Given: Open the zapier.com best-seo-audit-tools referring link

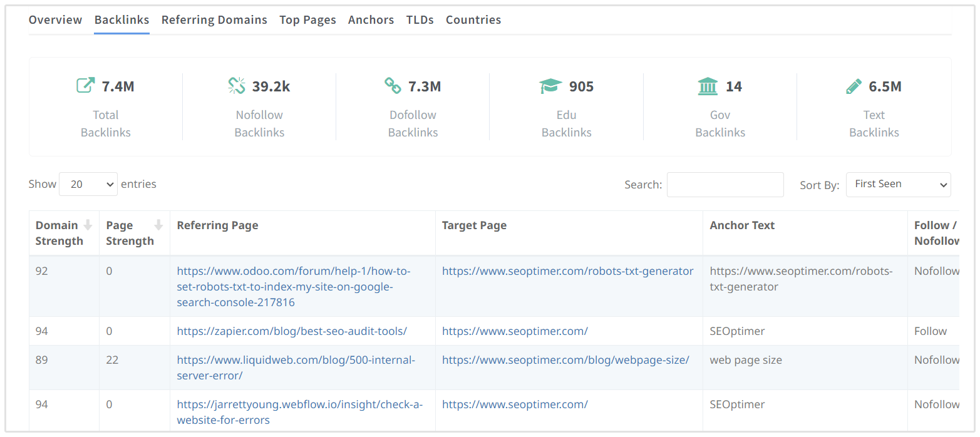Looking at the screenshot, I should click(x=292, y=331).
